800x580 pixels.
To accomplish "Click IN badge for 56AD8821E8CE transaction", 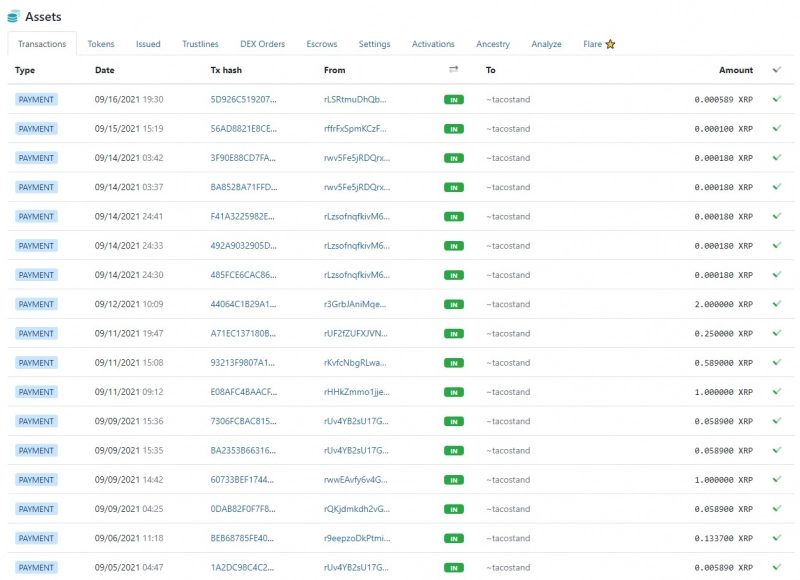I will coord(454,129).
